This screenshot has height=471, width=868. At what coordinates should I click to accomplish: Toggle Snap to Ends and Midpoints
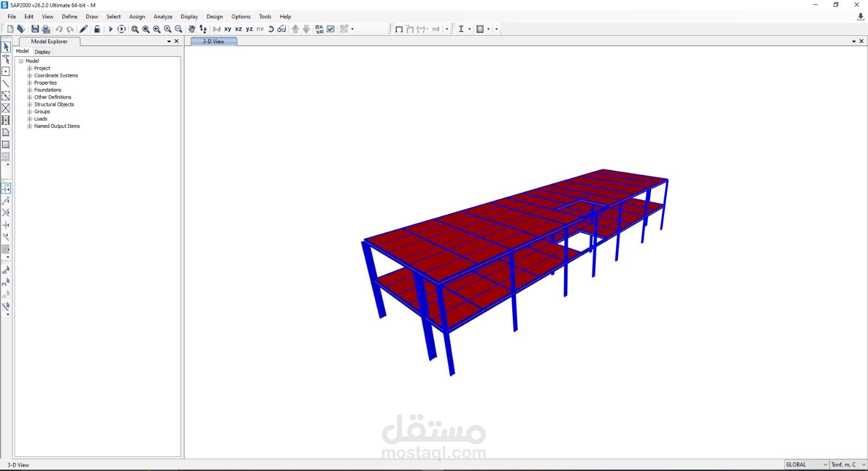click(6, 201)
